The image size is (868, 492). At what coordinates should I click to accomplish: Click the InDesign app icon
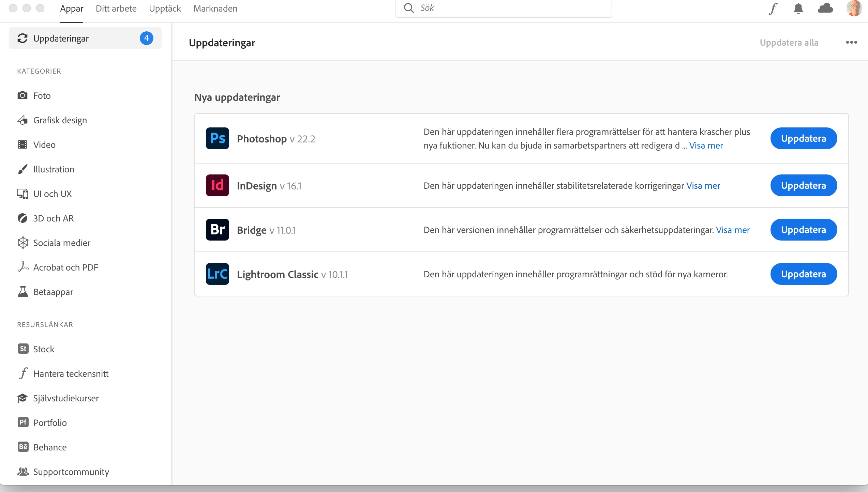217,185
